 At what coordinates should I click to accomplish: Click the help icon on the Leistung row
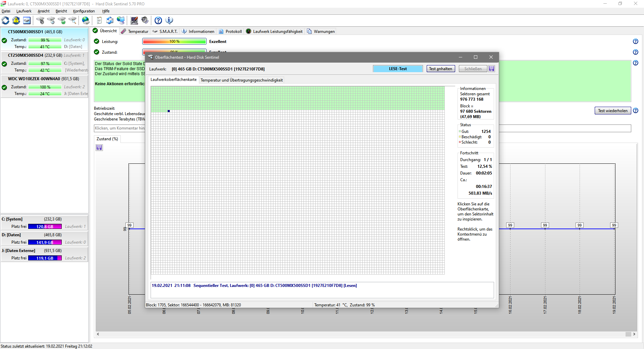click(x=636, y=41)
